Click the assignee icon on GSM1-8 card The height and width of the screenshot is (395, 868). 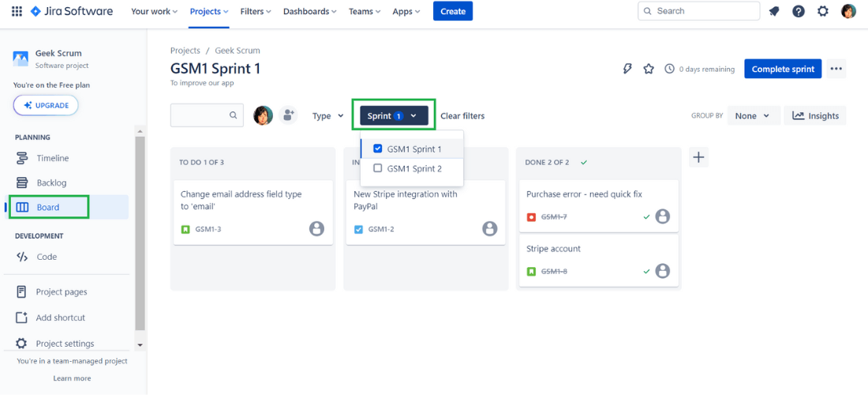[663, 271]
